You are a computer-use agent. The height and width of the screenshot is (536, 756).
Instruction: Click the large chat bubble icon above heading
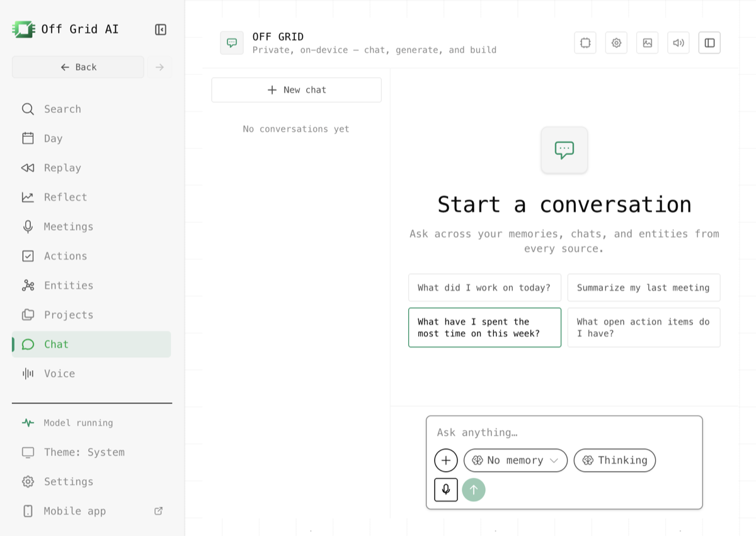pos(564,150)
